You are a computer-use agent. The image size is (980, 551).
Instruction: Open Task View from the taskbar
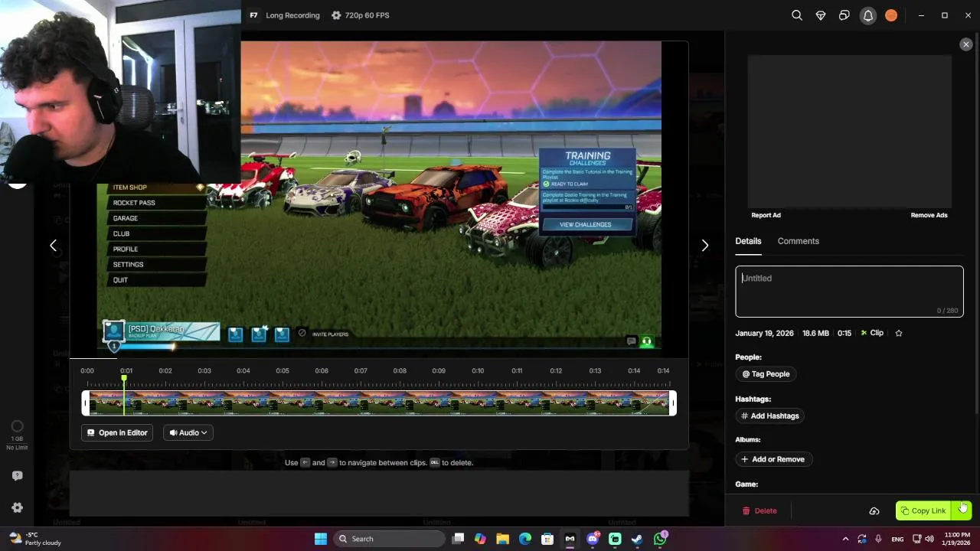pyautogui.click(x=458, y=539)
